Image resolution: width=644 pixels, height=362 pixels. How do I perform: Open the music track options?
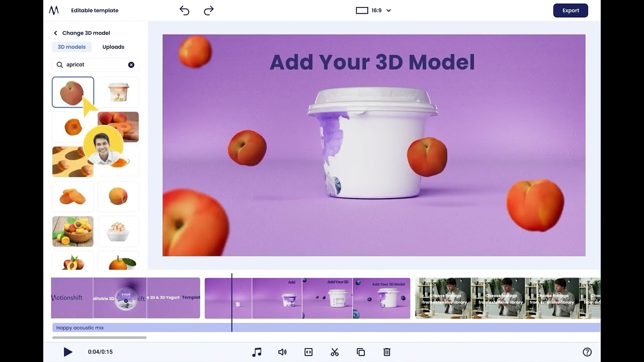257,352
